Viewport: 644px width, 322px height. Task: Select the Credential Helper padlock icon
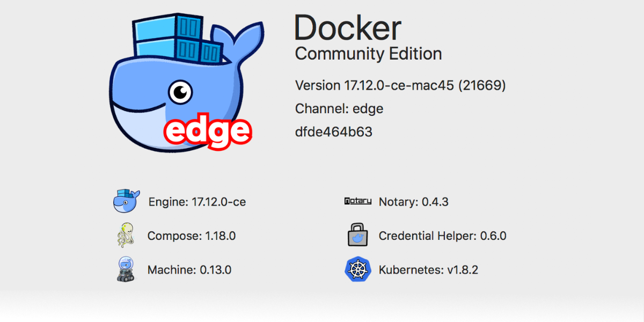pyautogui.click(x=358, y=235)
